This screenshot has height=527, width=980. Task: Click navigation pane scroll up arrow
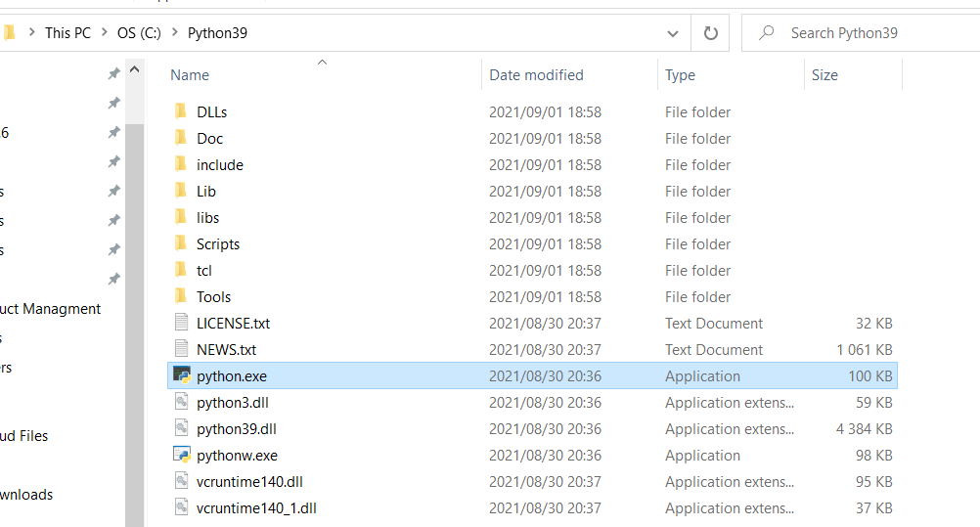click(134, 70)
